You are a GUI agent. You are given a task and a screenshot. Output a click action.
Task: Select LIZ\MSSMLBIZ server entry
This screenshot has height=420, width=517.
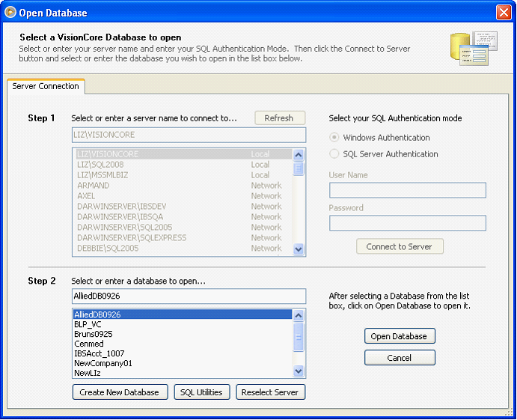coord(183,175)
